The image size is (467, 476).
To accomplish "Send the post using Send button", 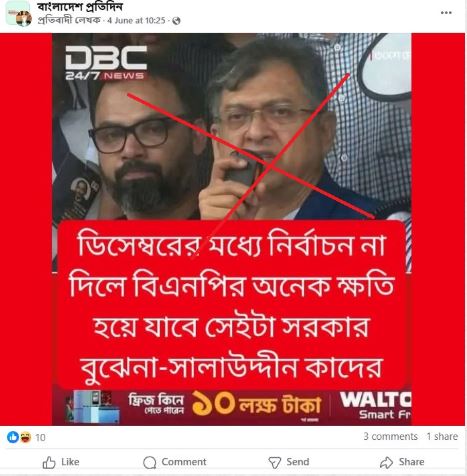I will click(289, 462).
